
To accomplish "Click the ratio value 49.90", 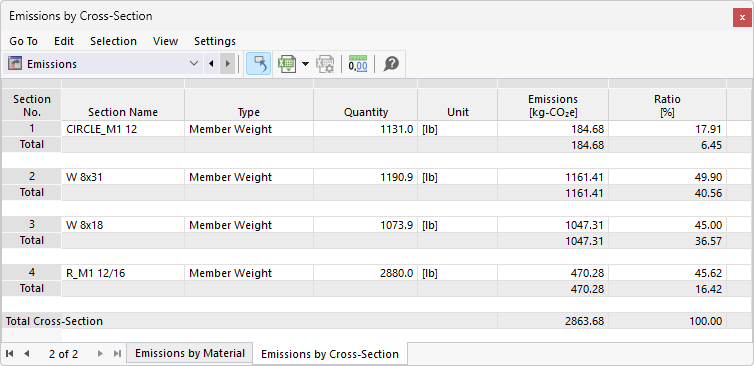I will coord(667,177).
